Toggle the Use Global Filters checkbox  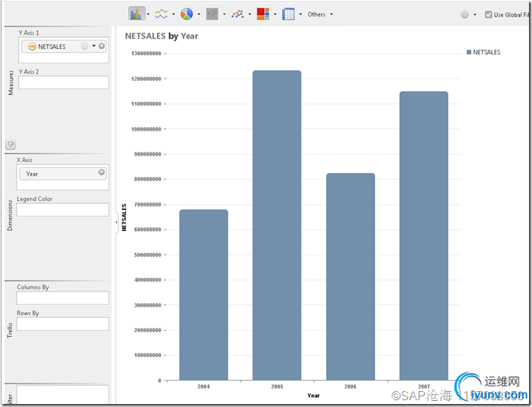[x=488, y=14]
